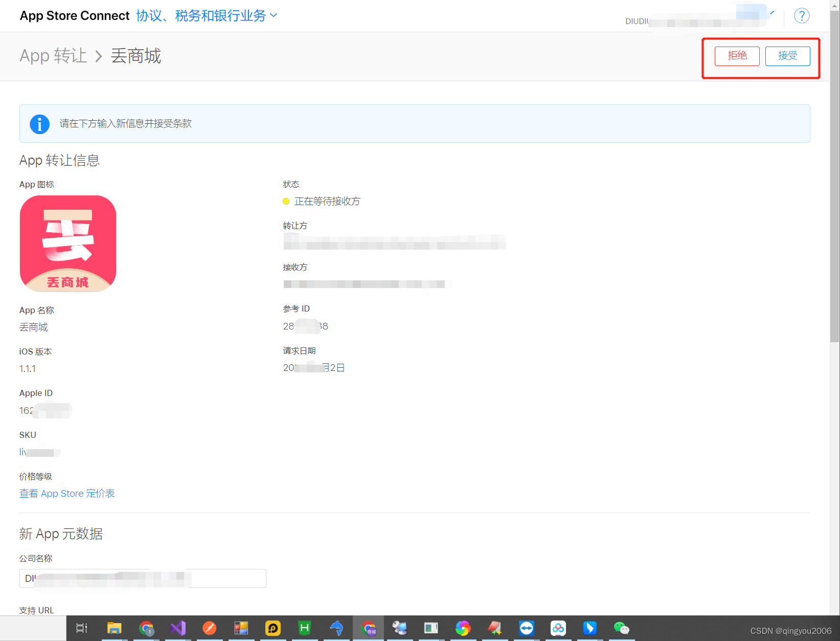Open blue dolphin app in taskbar

pos(336,628)
